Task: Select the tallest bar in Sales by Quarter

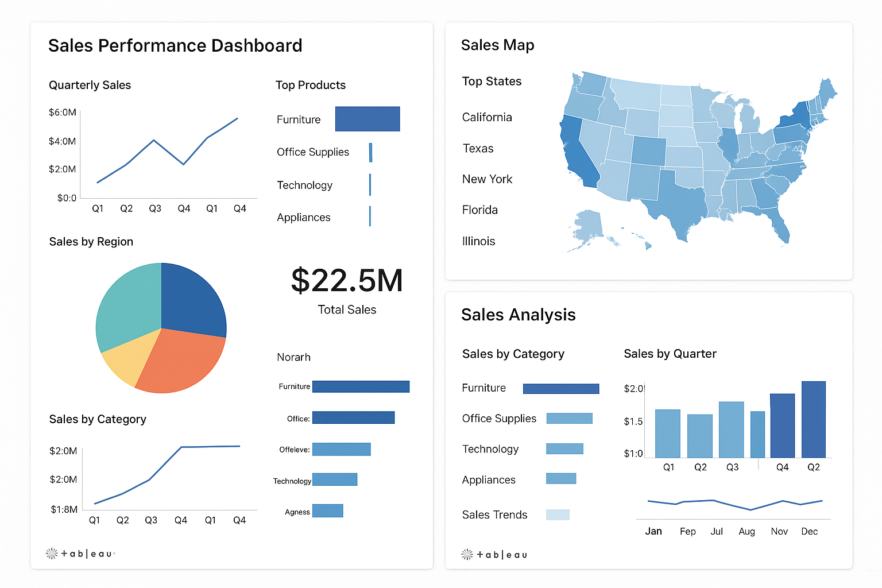Action: tap(813, 419)
